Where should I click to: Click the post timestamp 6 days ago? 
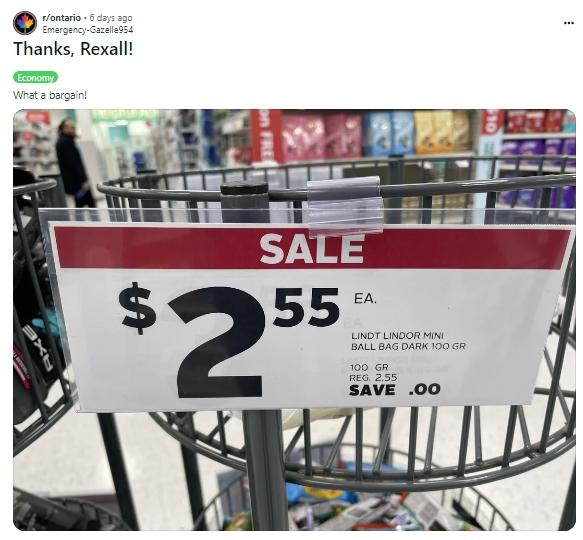click(x=111, y=18)
